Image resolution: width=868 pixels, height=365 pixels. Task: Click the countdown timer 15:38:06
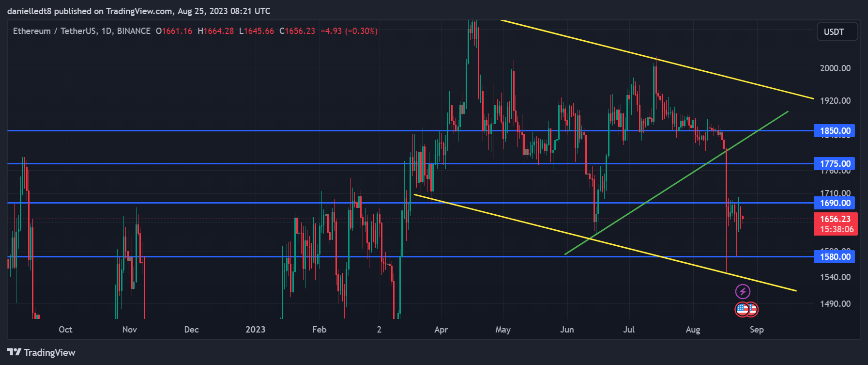[837, 229]
